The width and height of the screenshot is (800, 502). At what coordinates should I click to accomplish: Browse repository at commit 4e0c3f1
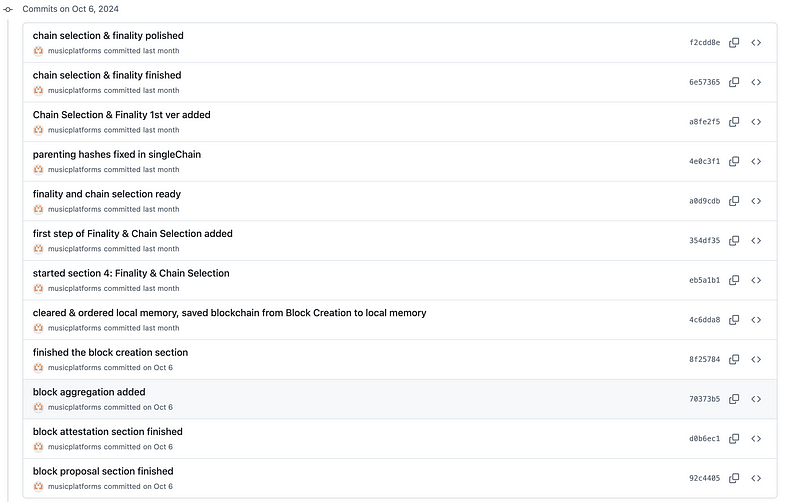pyautogui.click(x=756, y=161)
